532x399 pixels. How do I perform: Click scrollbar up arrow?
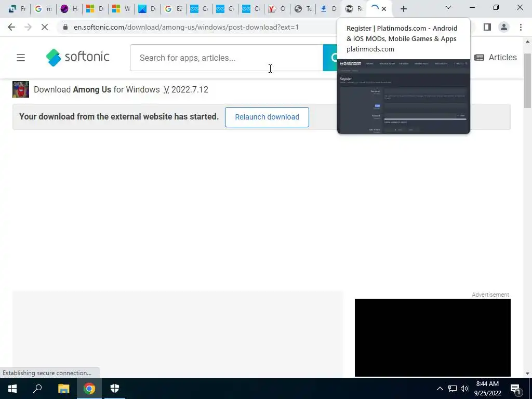(x=527, y=42)
